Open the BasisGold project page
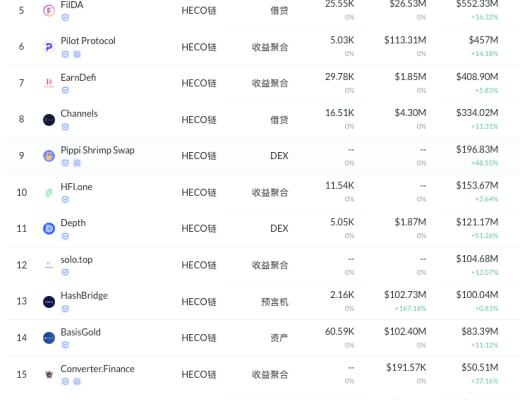Viewport: 520px width, 400px height. point(80,332)
